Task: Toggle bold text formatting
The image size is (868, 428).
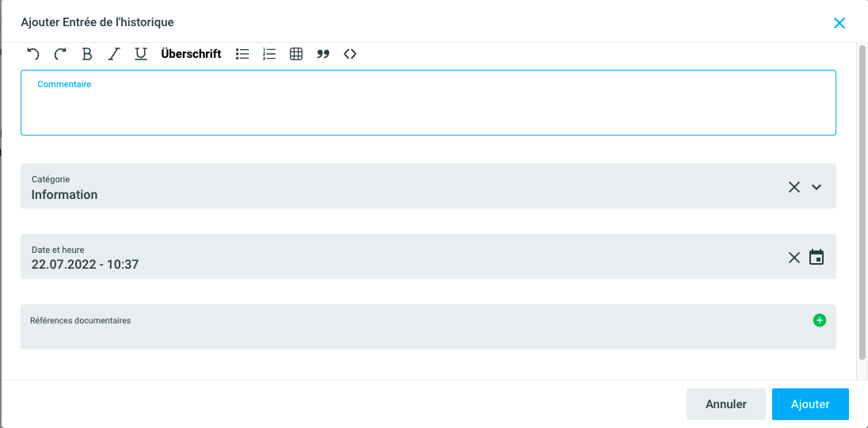Action: (x=87, y=54)
